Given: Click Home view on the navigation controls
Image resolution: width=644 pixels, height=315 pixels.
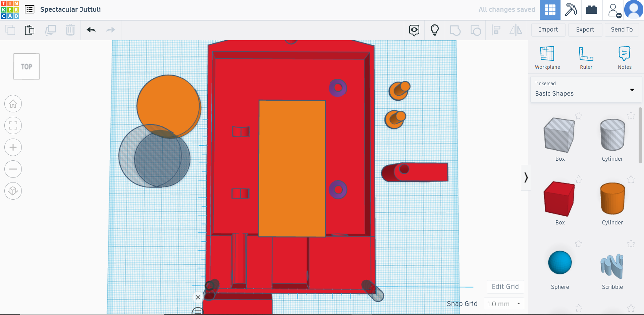Looking at the screenshot, I should click(x=13, y=104).
